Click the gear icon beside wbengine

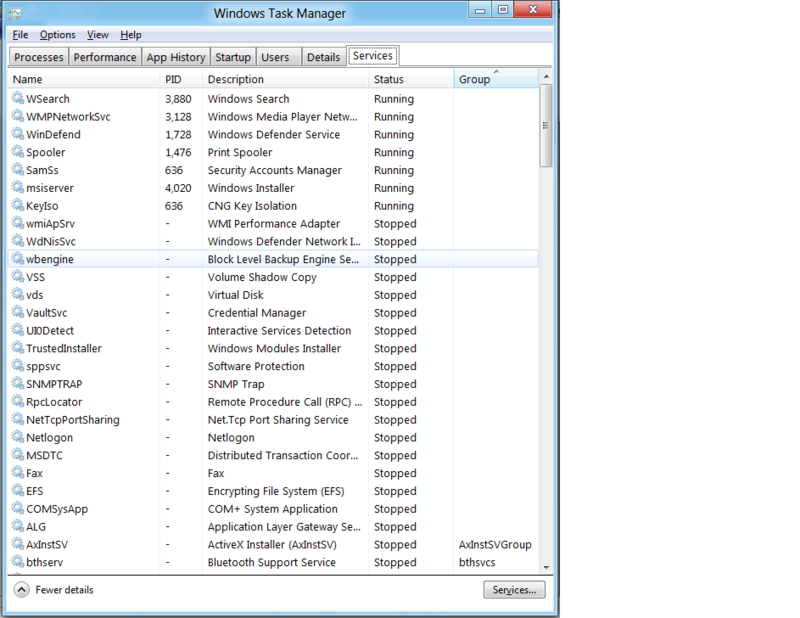point(18,259)
